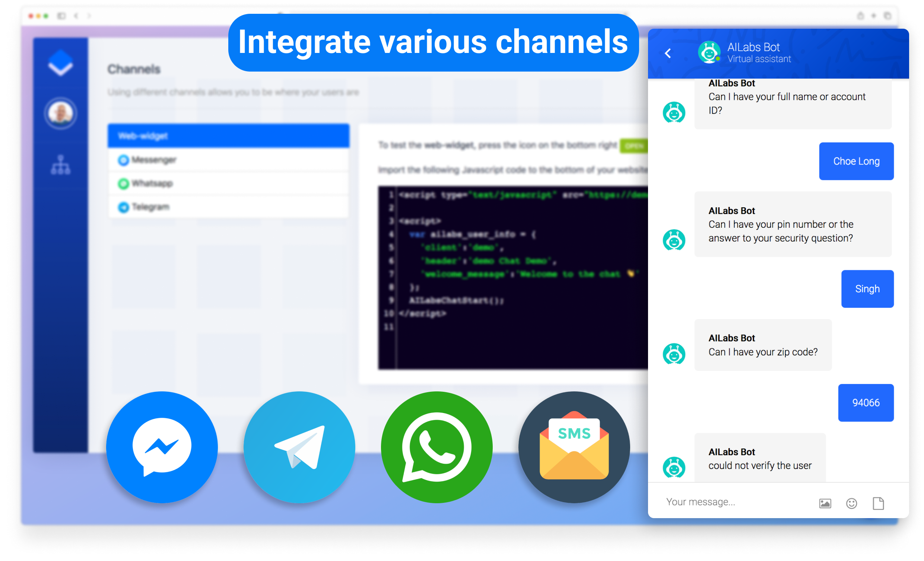Click the Messenger channel logo circle
The image size is (924, 561).
[162, 447]
